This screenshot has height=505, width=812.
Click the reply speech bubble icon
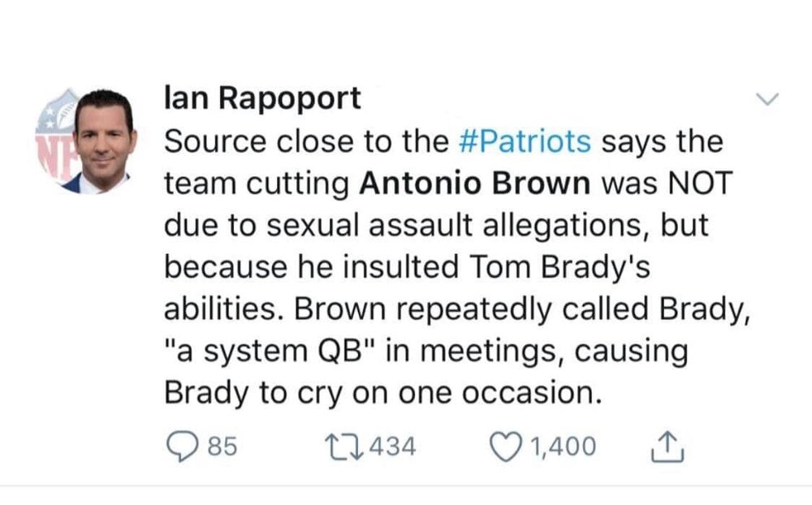pos(182,447)
